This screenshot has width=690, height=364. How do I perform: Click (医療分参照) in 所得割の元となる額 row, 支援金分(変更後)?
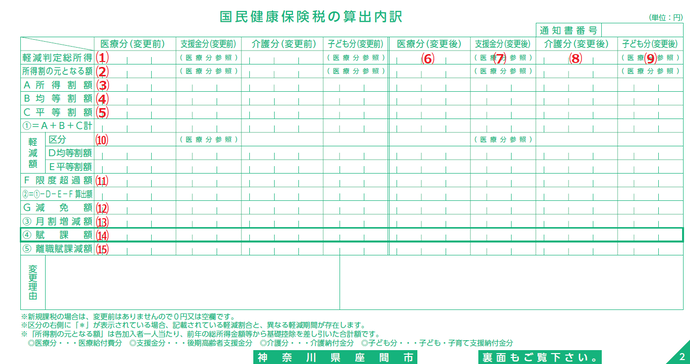pyautogui.click(x=503, y=71)
